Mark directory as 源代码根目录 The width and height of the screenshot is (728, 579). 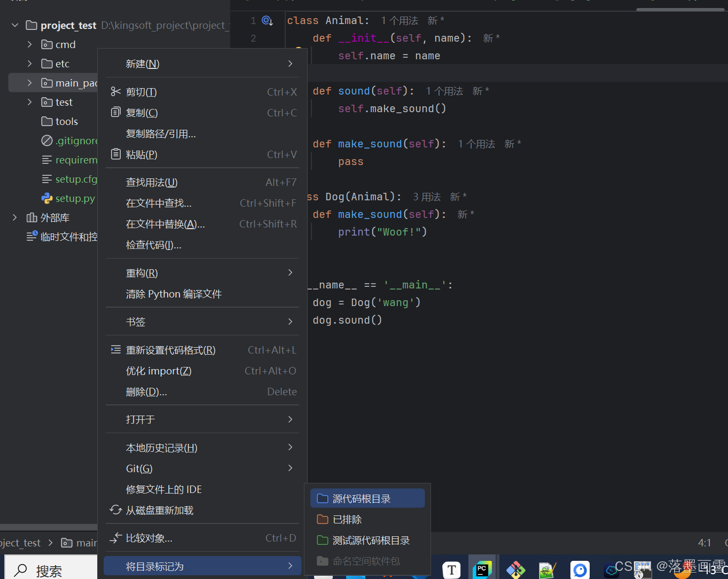point(367,498)
